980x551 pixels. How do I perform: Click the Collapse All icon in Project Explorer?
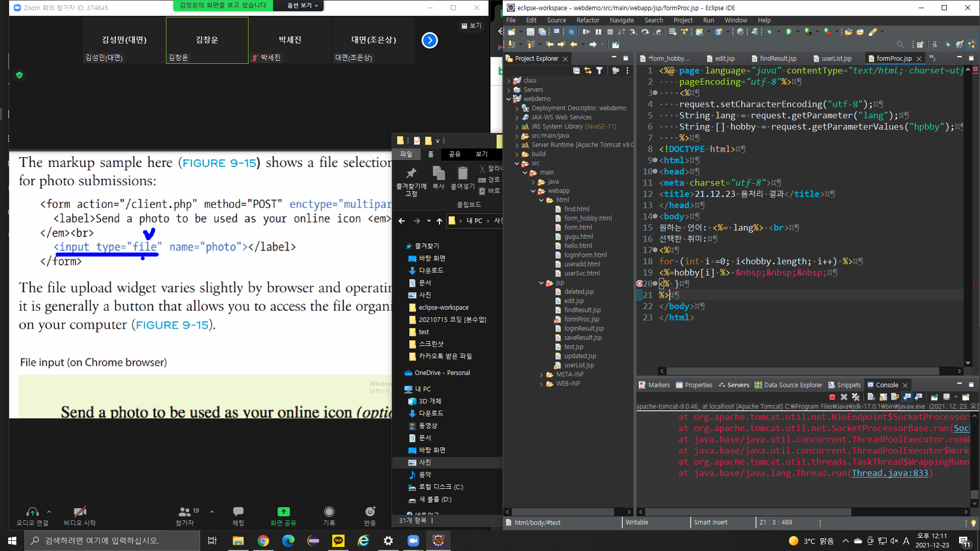576,70
